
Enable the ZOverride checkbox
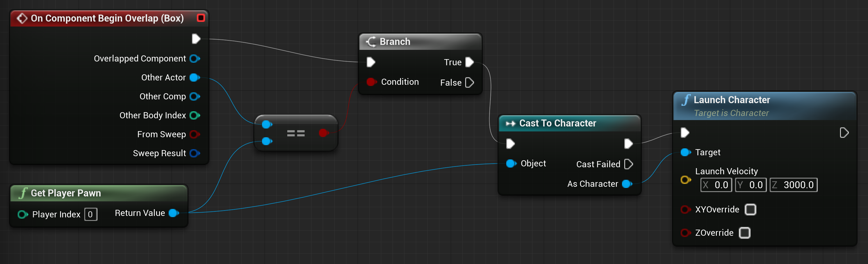pos(744,233)
